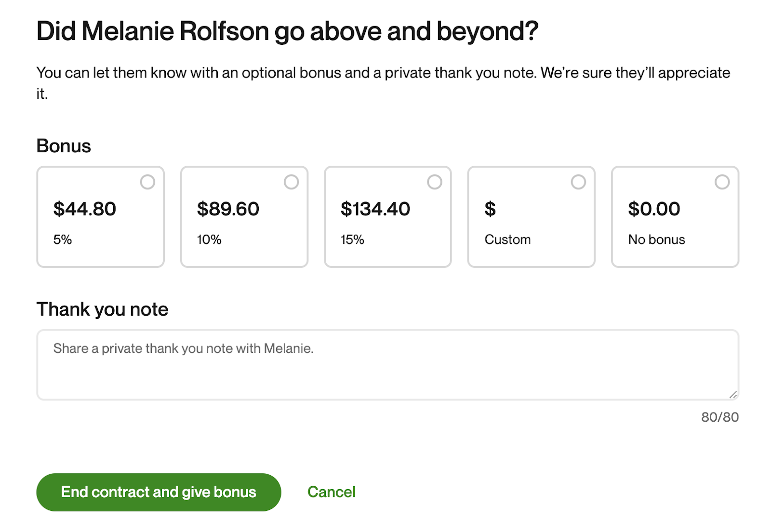Screen dimensions: 771x532
Task: Click the $0.00 bonus amount
Action: [654, 209]
